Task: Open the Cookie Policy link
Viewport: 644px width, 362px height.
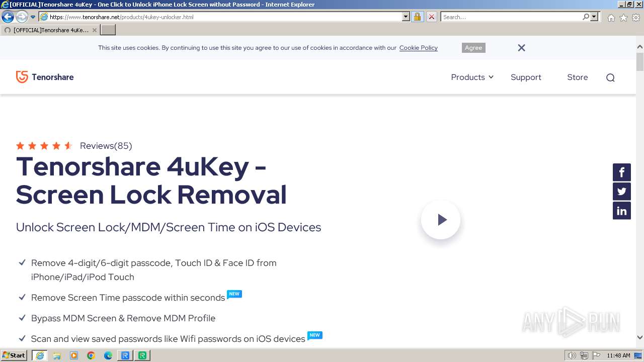Action: point(418,48)
